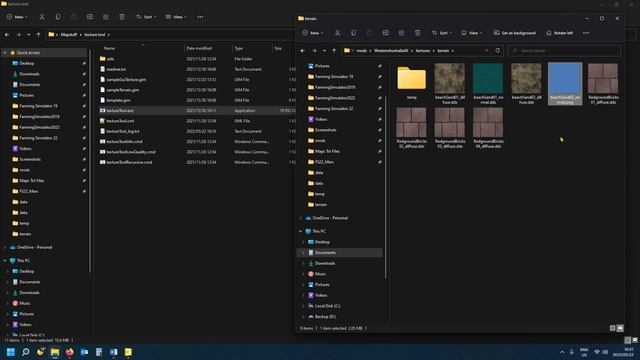Image resolution: width=640 pixels, height=360 pixels.
Task: Click Set as background button
Action: 515,33
